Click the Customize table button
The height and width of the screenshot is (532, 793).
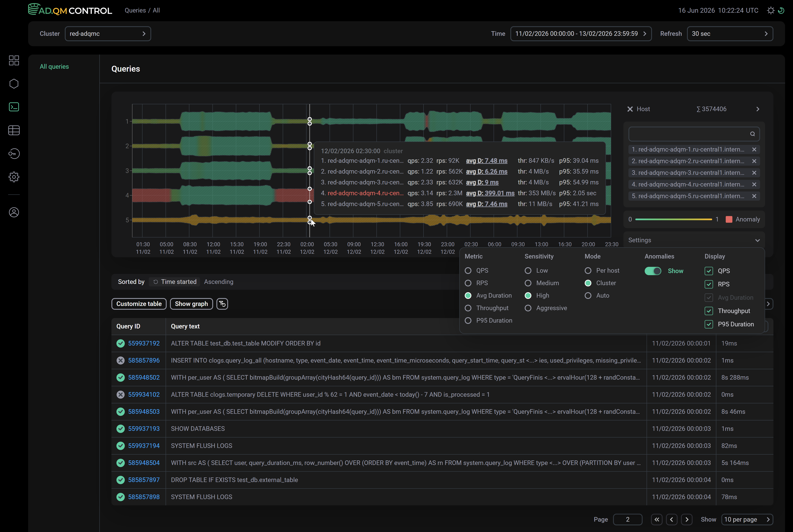pyautogui.click(x=139, y=304)
